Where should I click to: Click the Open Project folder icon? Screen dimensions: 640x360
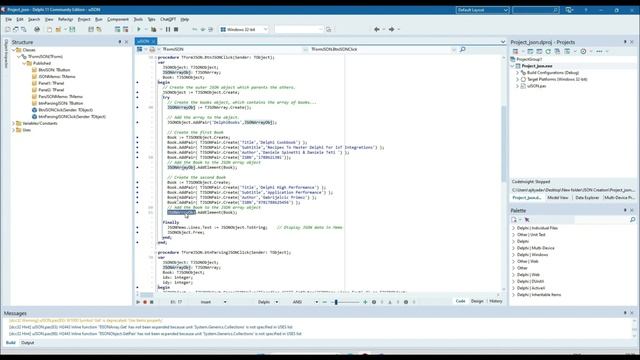pos(58,29)
